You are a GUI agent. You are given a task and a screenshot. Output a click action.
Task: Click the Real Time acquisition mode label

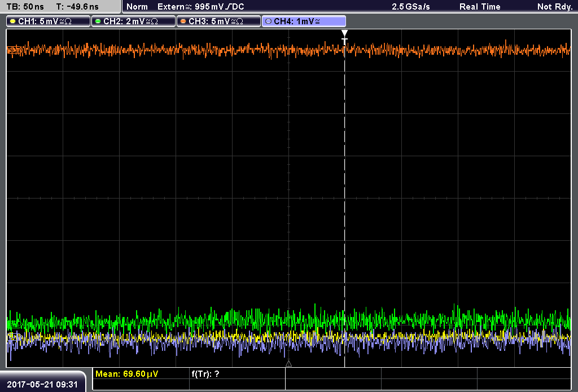click(x=480, y=7)
